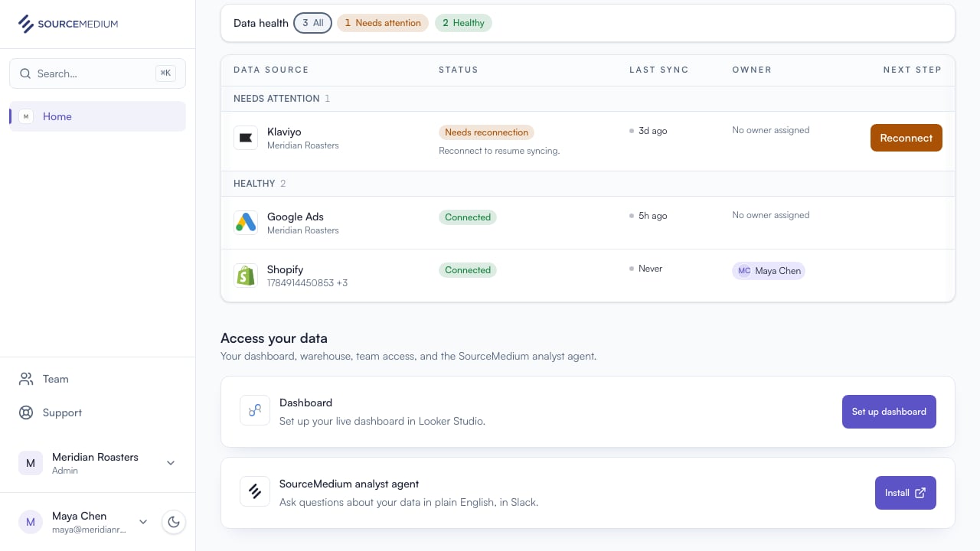Click Klaviyo's No owner assigned text
The height and width of the screenshot is (551, 980).
[770, 130]
